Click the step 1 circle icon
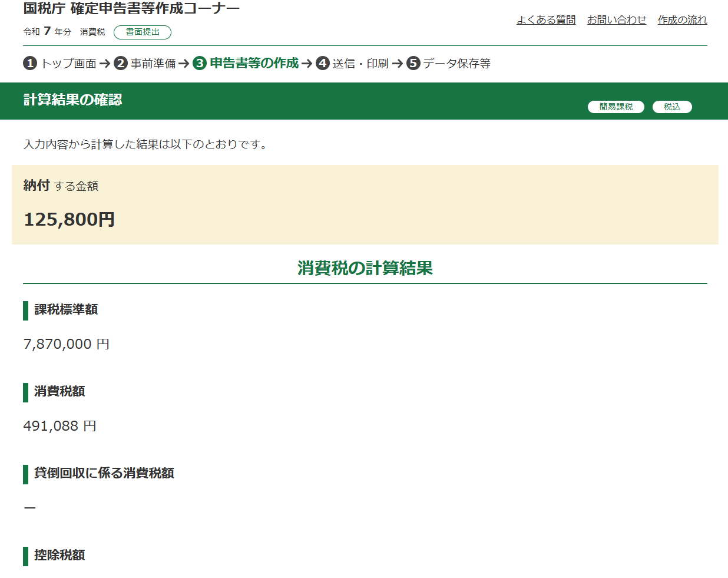 tap(30, 63)
